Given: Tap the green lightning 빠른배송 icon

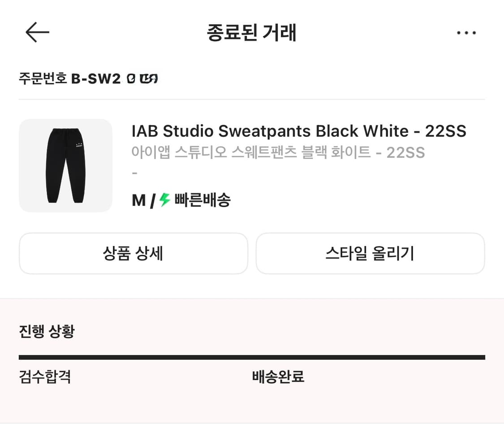Looking at the screenshot, I should point(164,200).
